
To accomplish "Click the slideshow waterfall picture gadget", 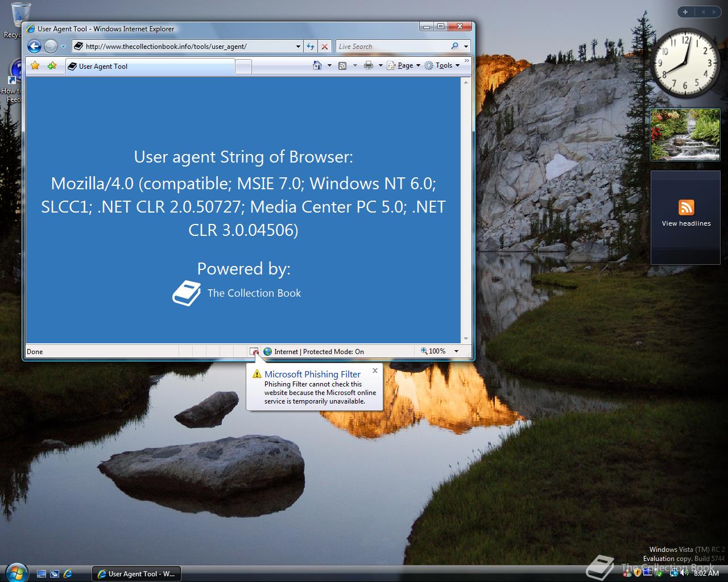I will 685,134.
